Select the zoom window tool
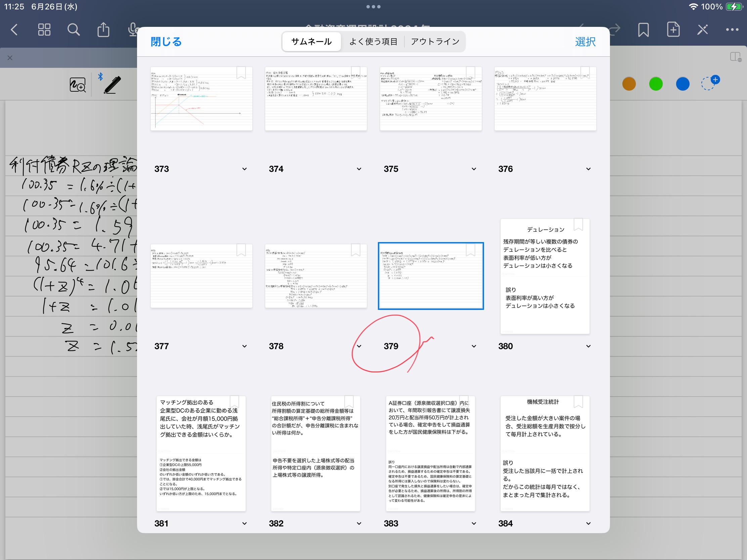This screenshot has width=747, height=560. coord(78,85)
